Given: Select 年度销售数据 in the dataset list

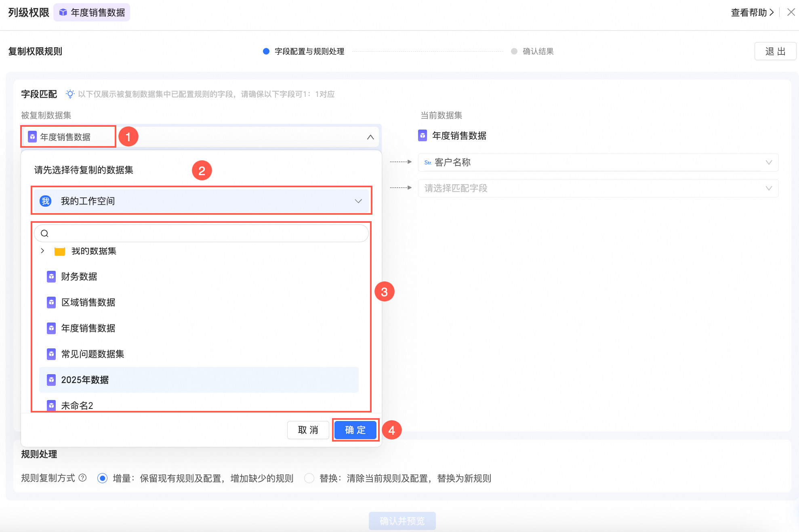Looking at the screenshot, I should click(88, 328).
